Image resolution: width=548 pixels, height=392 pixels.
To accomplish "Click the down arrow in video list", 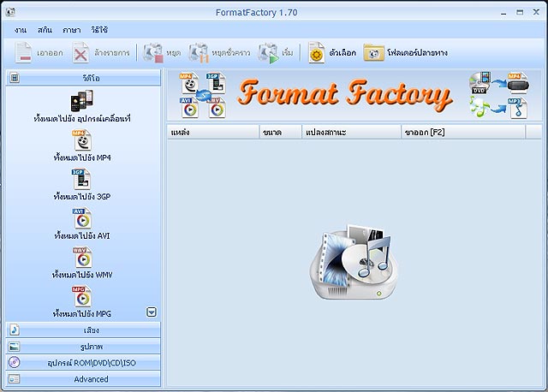I will [152, 312].
